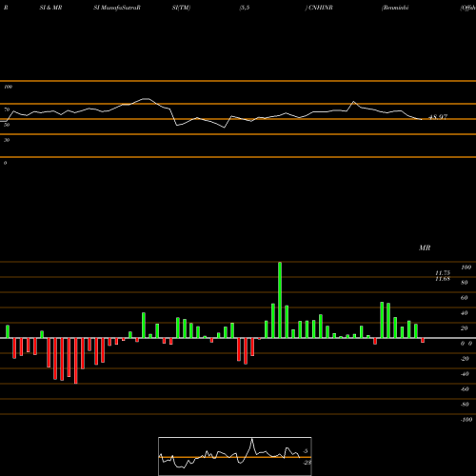Click the -60 label on MR histogram axis
The image size is (476, 476).
point(465,389)
